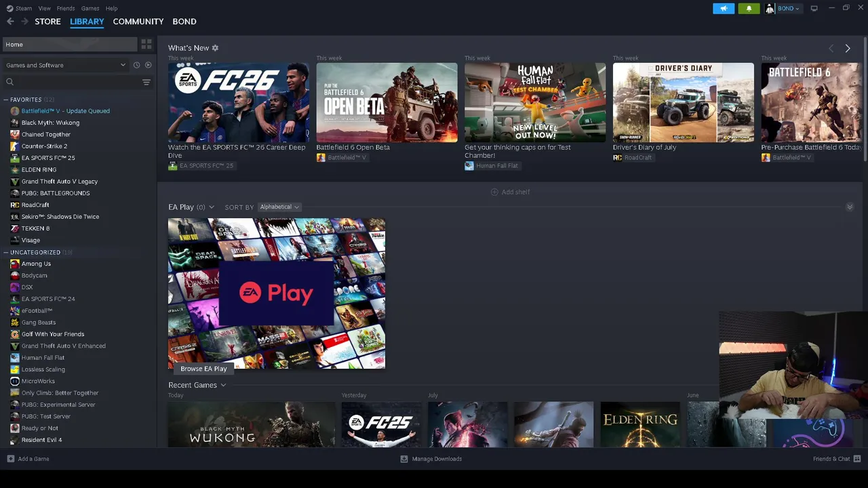Switch to the STORE tab
868x488 pixels.
tap(48, 22)
